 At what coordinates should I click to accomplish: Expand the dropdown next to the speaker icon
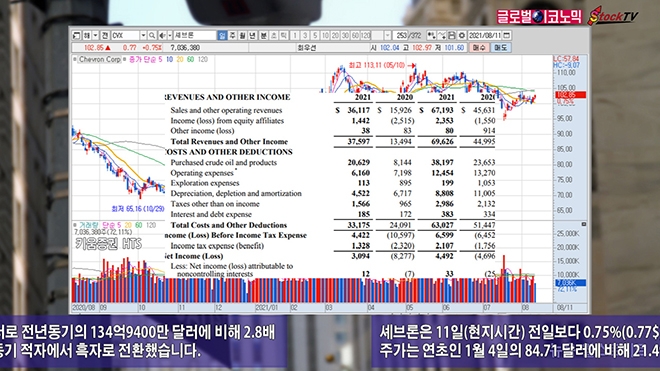point(170,35)
